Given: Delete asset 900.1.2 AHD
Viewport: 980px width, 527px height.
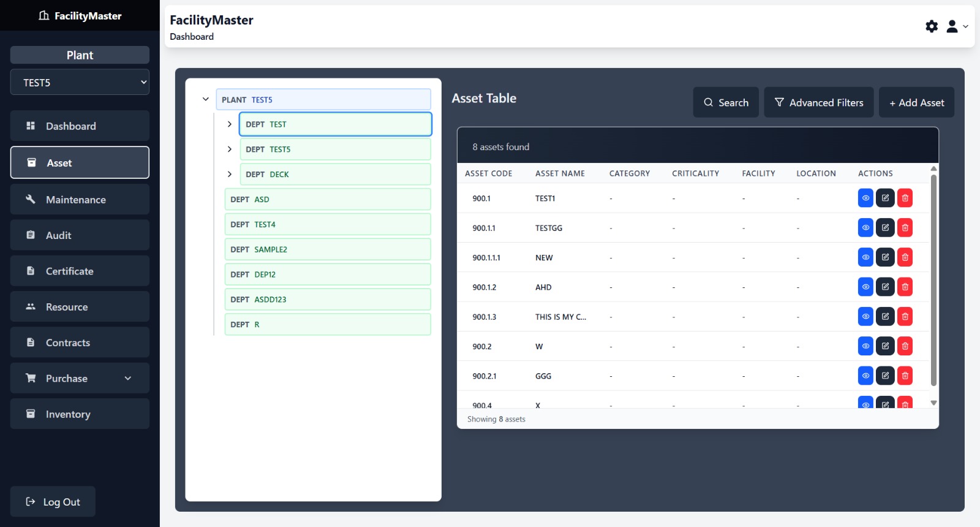Looking at the screenshot, I should pos(905,287).
